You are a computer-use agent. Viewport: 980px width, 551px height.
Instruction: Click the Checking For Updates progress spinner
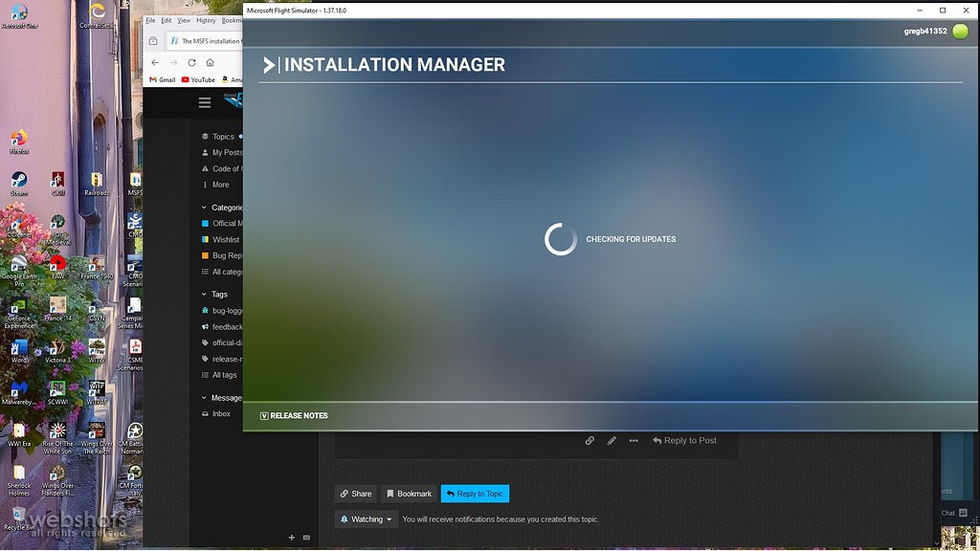click(560, 239)
